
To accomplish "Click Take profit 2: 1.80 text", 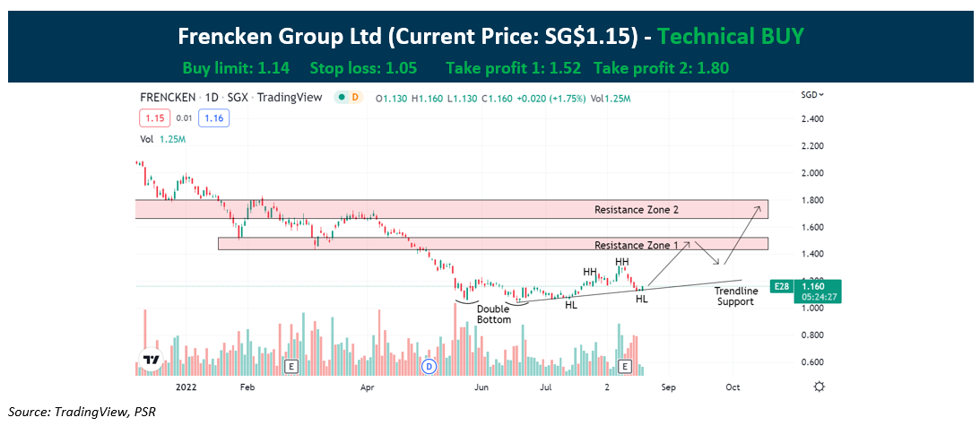I will 661,68.
